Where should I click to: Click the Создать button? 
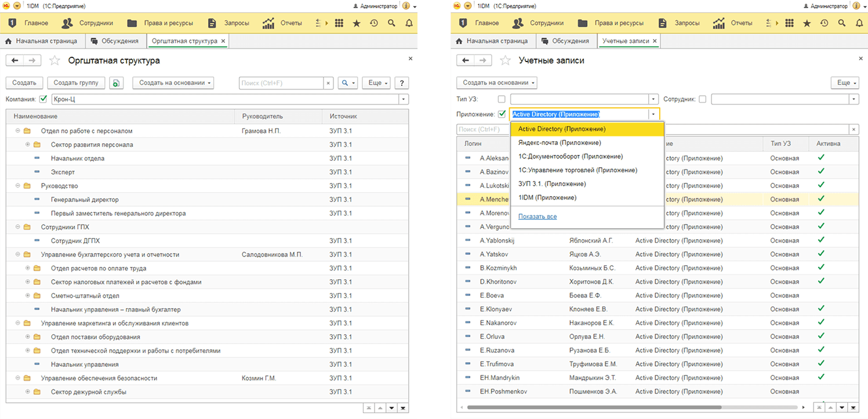[24, 83]
